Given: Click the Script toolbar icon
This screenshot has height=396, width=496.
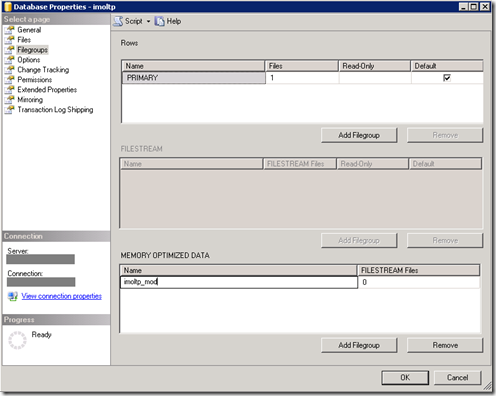Looking at the screenshot, I should tap(118, 21).
